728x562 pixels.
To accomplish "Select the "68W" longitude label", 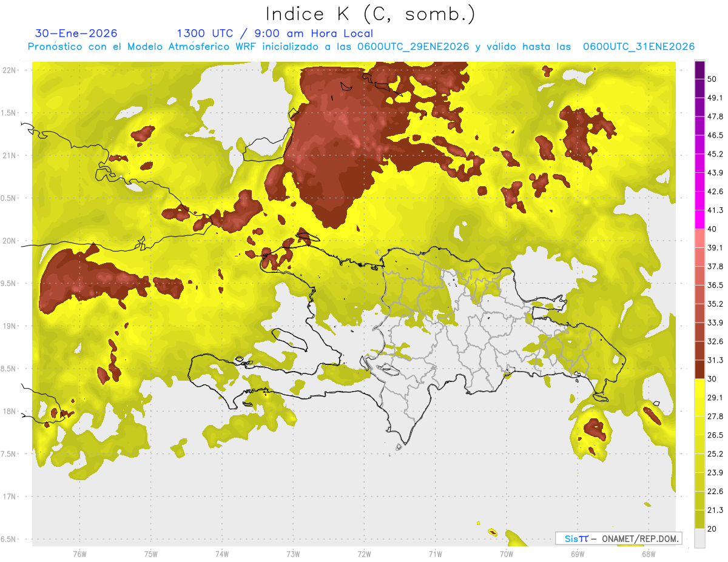I will tap(648, 554).
